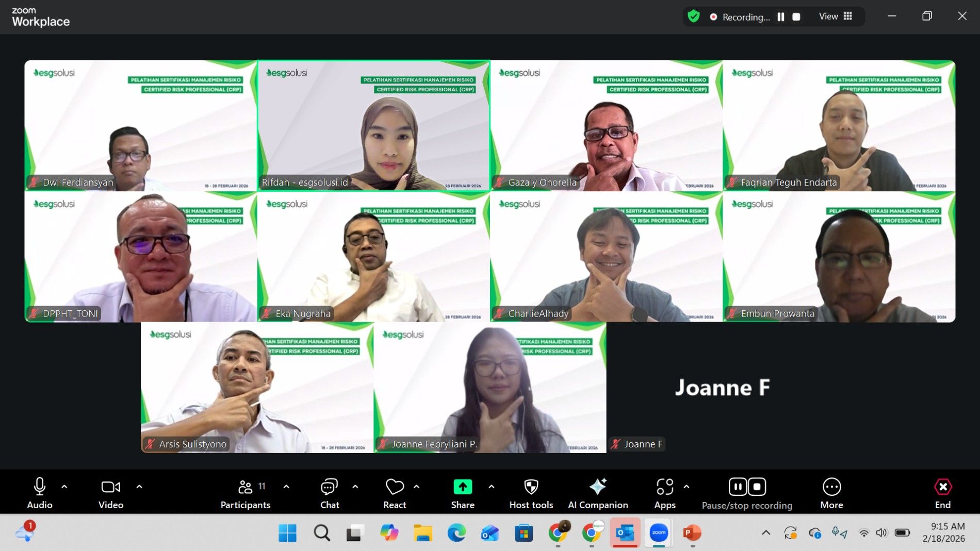Open the Apps menu icon

tap(665, 487)
